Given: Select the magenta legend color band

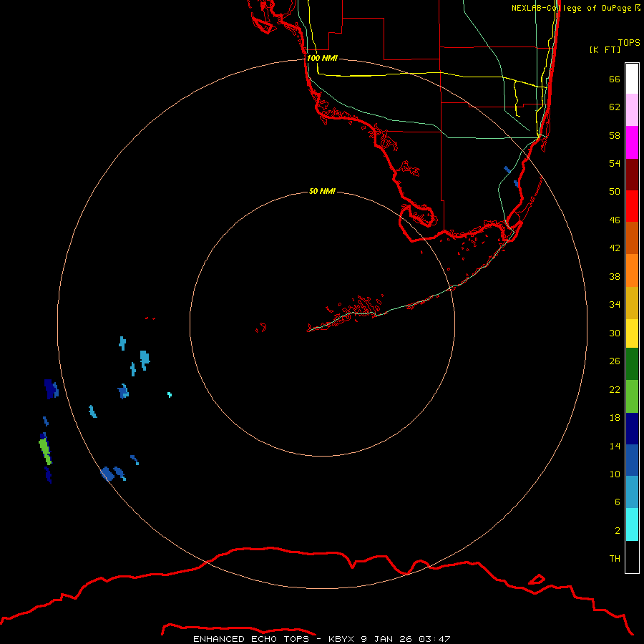Looking at the screenshot, I should coord(632,142).
